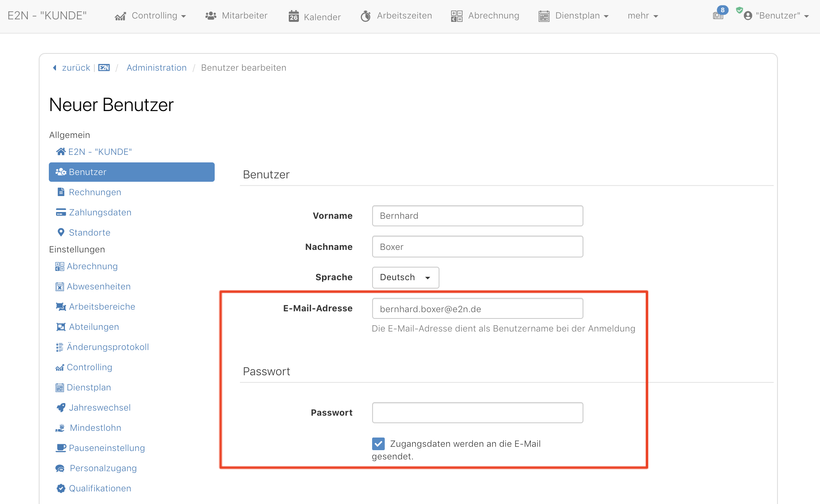Open Personalzugang link in sidebar

click(x=103, y=468)
